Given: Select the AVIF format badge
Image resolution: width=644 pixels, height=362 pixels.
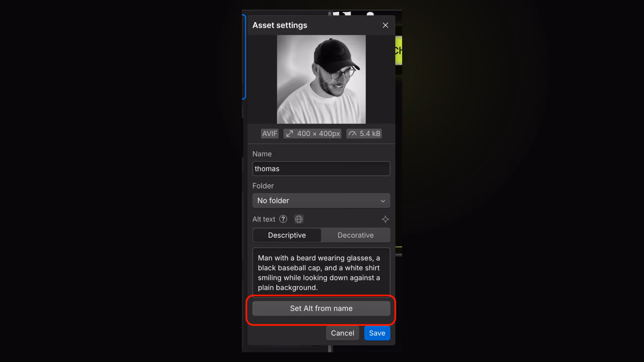Looking at the screenshot, I should click(x=270, y=134).
